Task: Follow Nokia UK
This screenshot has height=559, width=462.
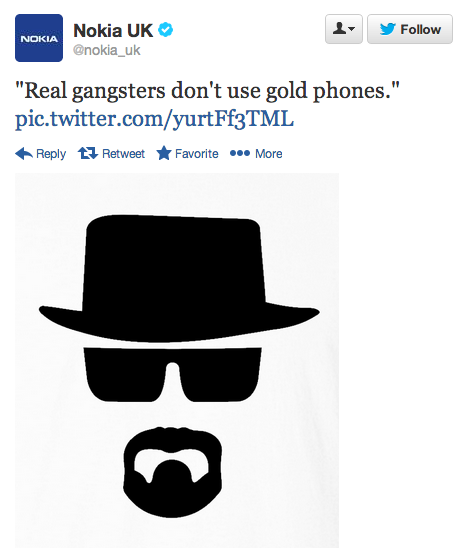Action: 410,29
